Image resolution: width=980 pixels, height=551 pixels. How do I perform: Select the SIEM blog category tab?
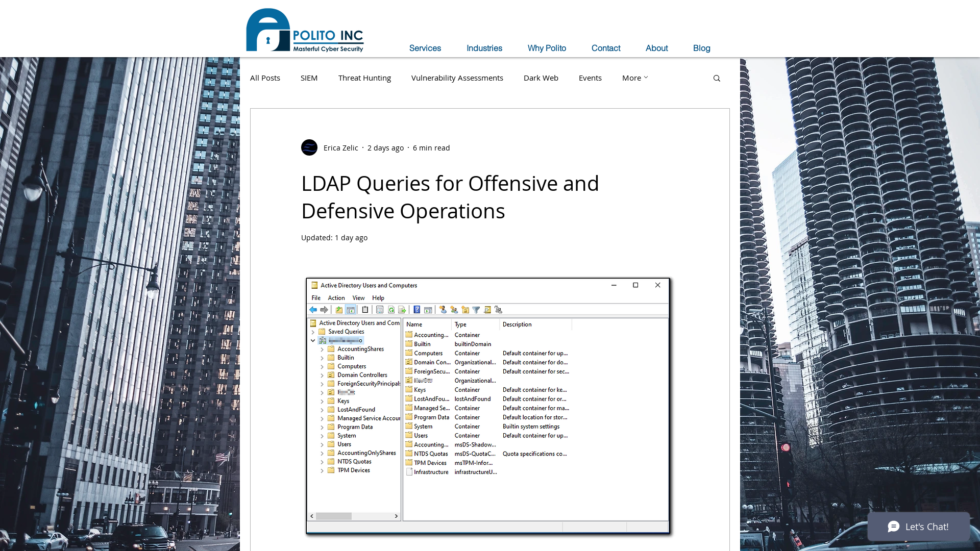(309, 77)
